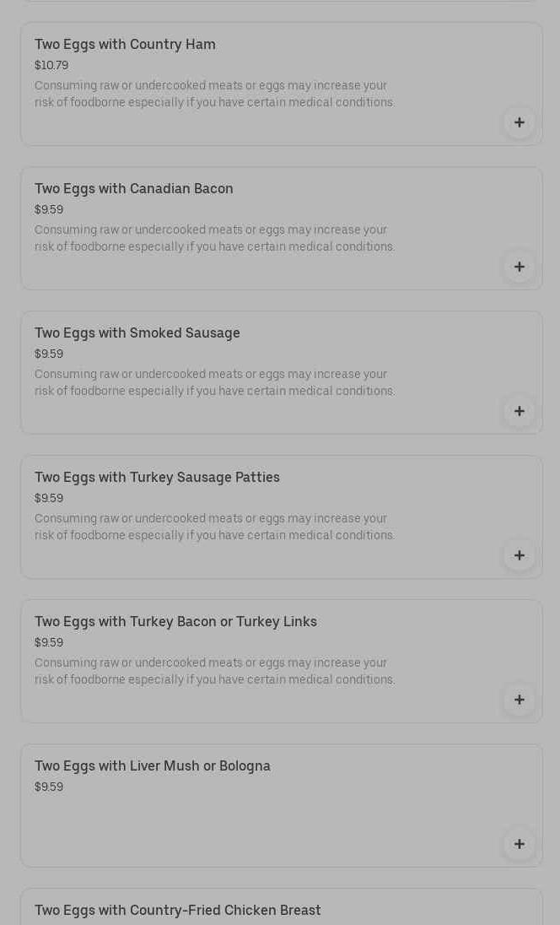Open the Two Eggs with Canadian Bacon title
Image resolution: width=560 pixels, height=925 pixels.
pos(133,189)
